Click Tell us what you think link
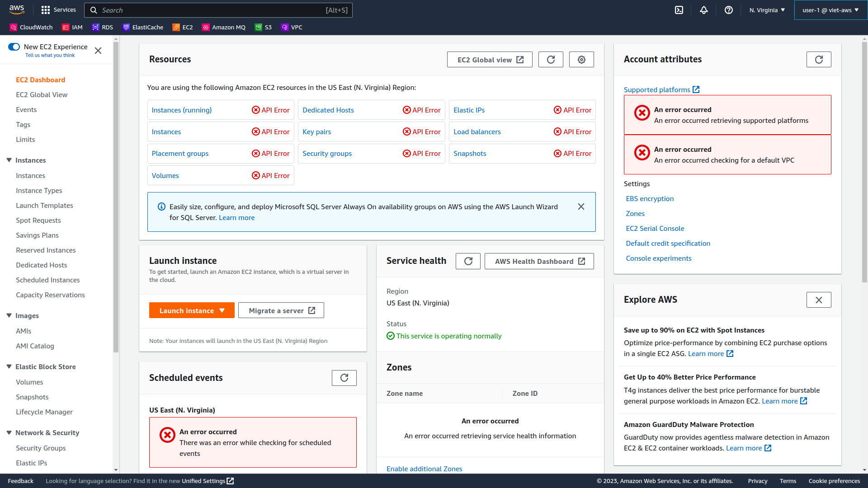868x488 pixels. point(50,55)
